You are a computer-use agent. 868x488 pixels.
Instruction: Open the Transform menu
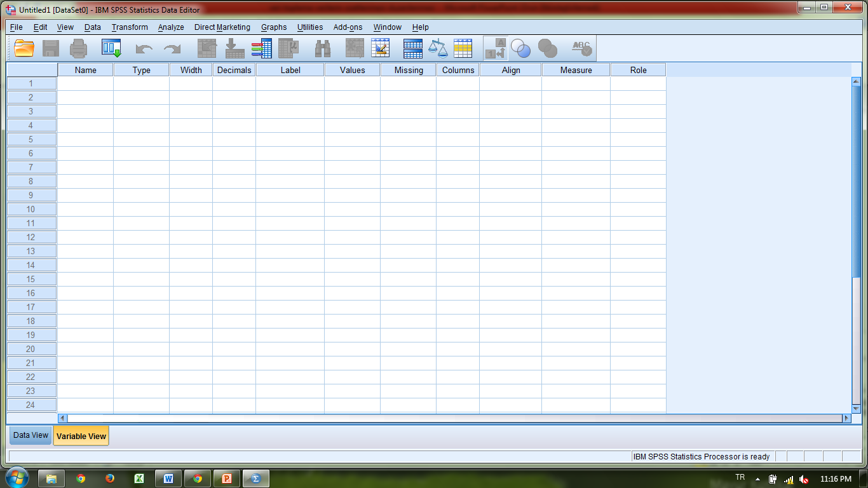pyautogui.click(x=130, y=27)
